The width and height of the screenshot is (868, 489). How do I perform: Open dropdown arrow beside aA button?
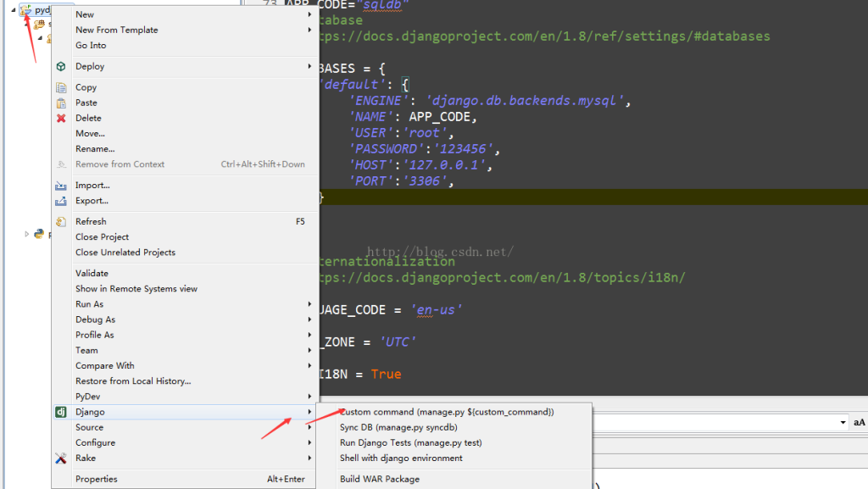click(843, 423)
